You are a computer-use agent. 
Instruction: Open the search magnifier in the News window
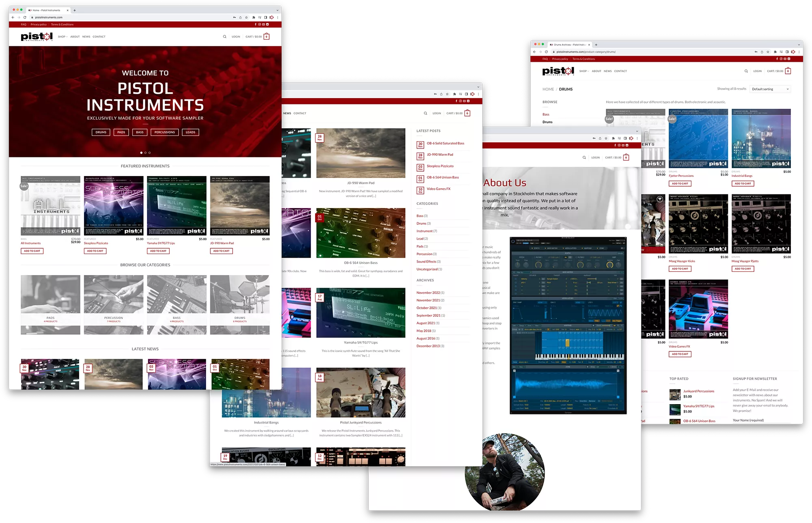pos(425,113)
